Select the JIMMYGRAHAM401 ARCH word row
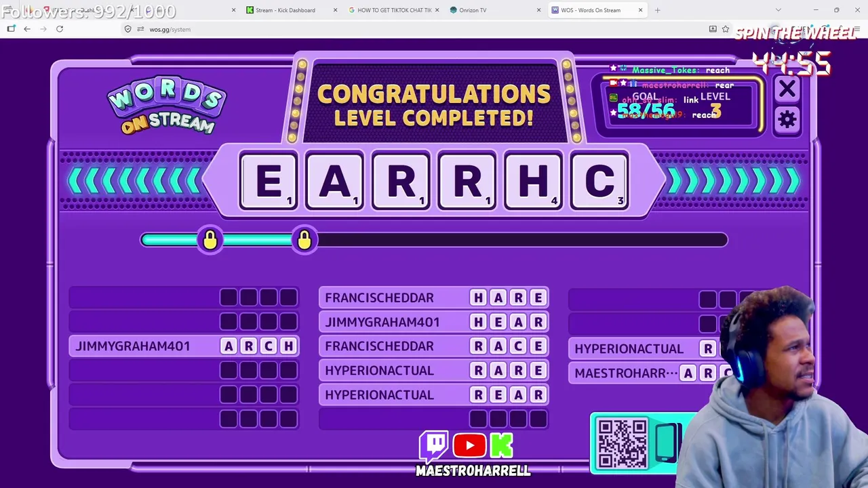This screenshot has width=868, height=488. pyautogui.click(x=184, y=346)
